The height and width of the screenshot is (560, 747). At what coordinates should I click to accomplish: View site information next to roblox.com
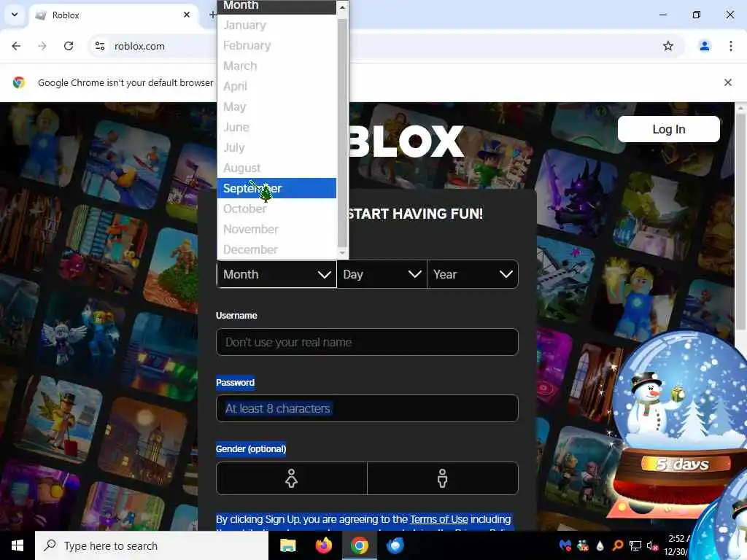pos(99,46)
